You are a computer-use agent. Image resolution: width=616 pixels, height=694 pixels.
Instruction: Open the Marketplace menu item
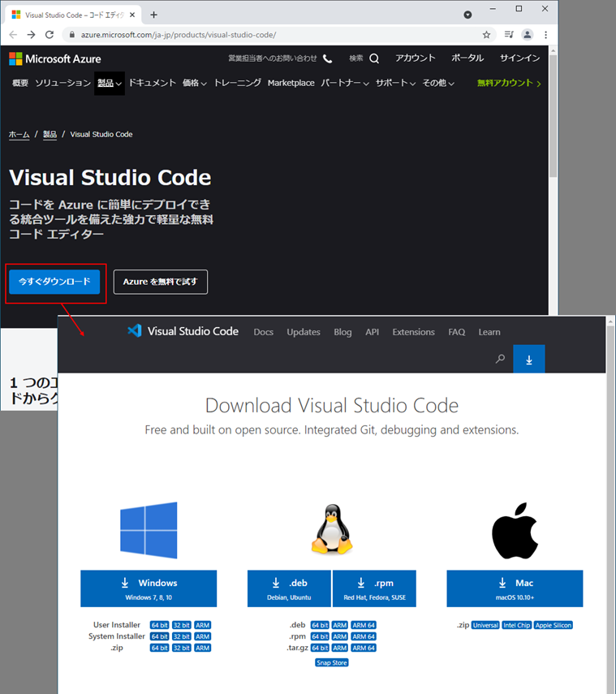(291, 84)
